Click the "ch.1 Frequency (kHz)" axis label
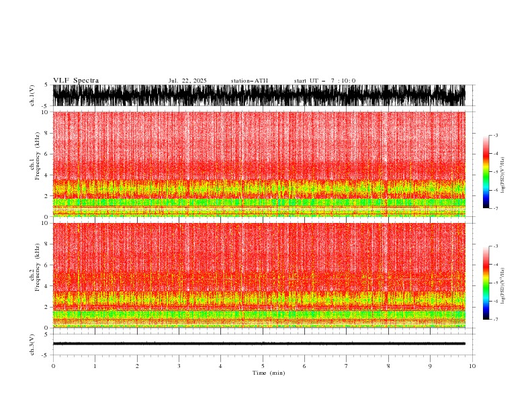Image resolution: width=532 pixels, height=411 pixels. click(35, 156)
